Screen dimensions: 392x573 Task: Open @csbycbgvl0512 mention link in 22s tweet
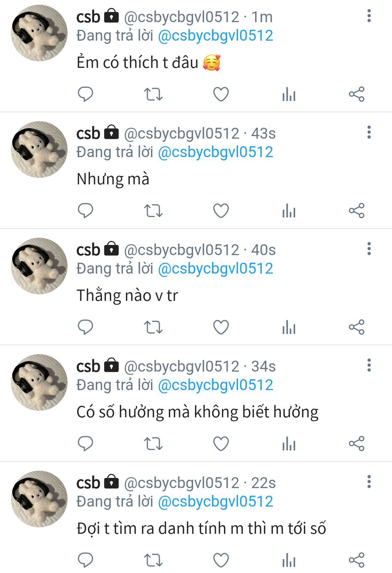(216, 502)
